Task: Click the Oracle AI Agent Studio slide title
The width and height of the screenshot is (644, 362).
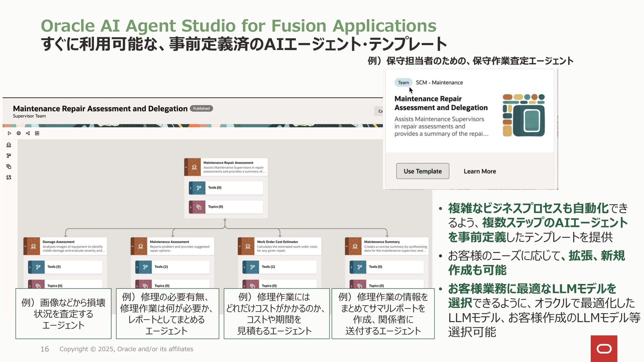Action: 238,25
